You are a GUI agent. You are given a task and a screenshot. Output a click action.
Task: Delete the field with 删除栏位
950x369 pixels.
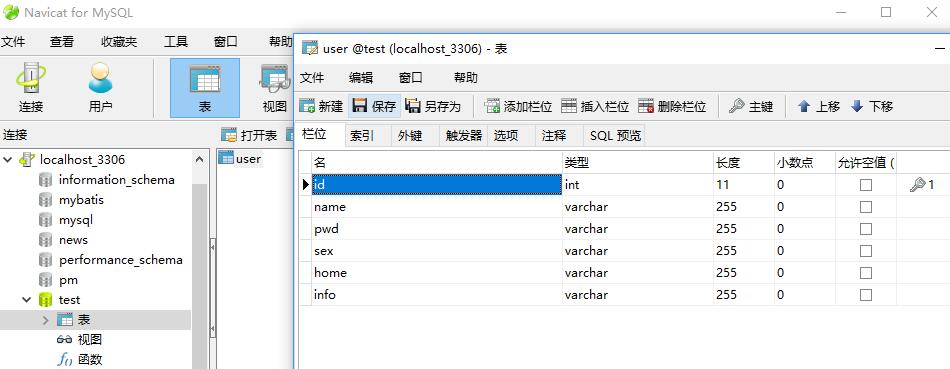tap(672, 107)
